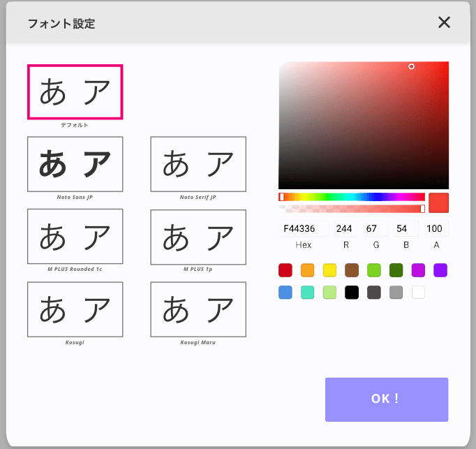Pick the dark green preset swatch

point(396,270)
